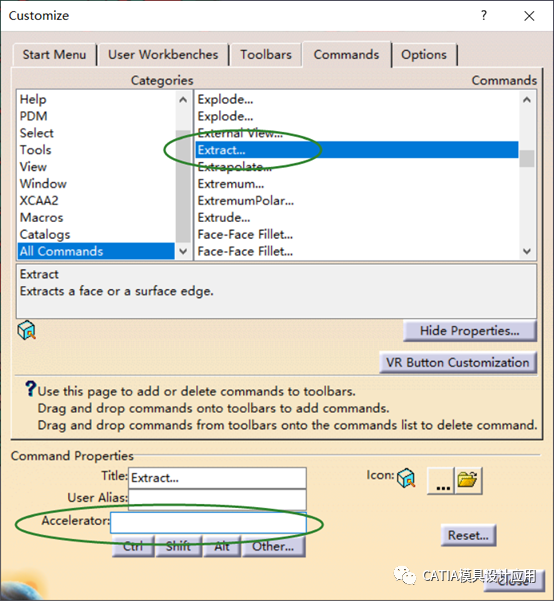Select the Commands tab
Viewport: 554px width, 601px height.
click(346, 55)
